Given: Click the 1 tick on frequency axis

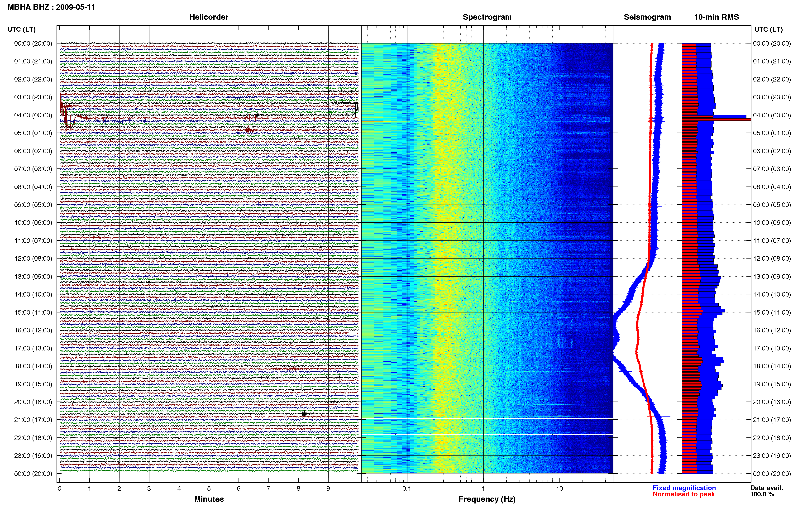Looking at the screenshot, I should pyautogui.click(x=483, y=489).
